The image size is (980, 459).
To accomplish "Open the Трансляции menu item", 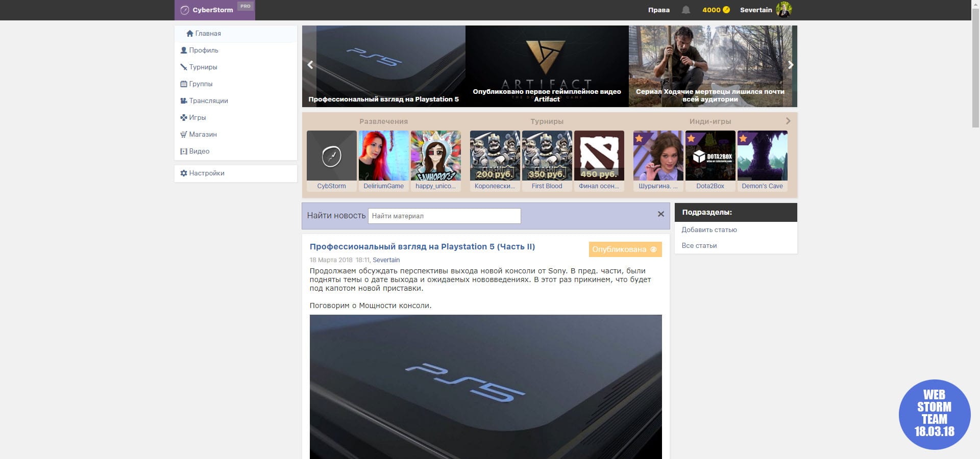I will (x=236, y=100).
